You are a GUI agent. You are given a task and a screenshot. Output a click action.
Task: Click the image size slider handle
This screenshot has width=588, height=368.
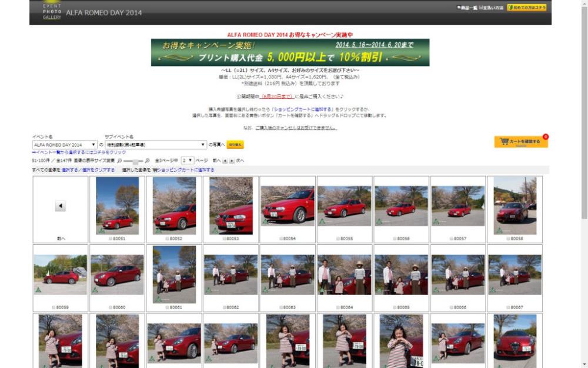(x=135, y=161)
